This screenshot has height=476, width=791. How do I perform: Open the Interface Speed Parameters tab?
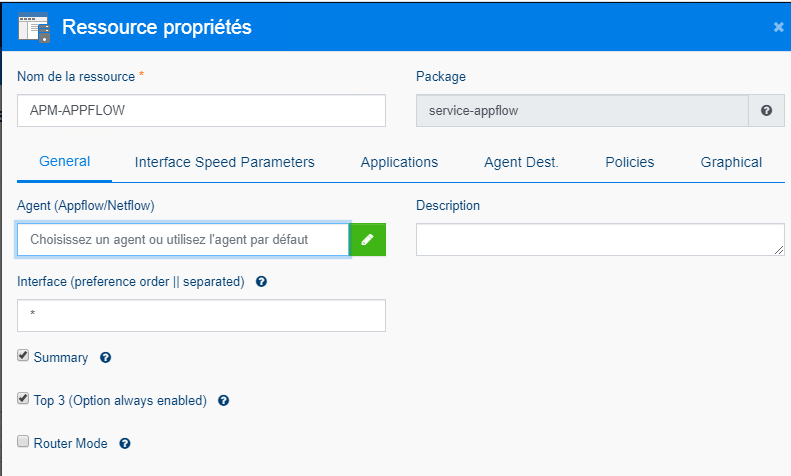click(225, 162)
